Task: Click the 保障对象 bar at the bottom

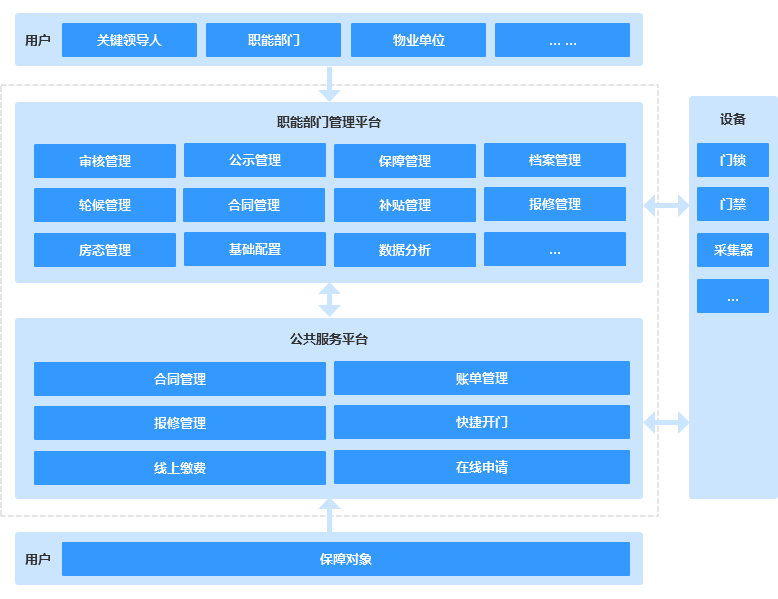Action: tap(346, 559)
